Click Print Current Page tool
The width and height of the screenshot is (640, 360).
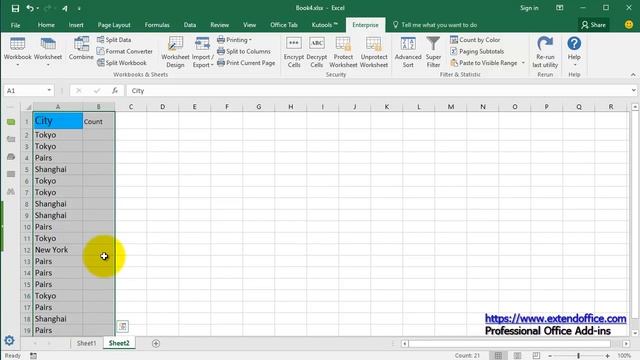click(246, 63)
